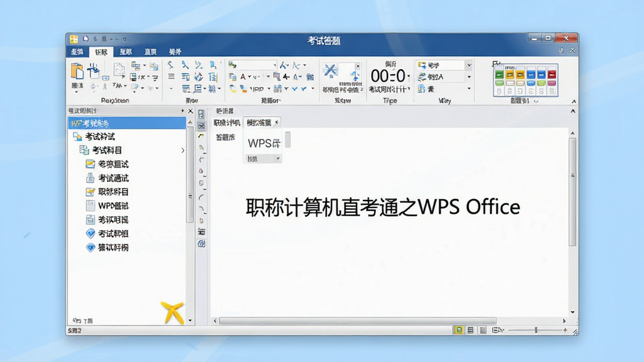644x362 pixels.
Task: Click the printer-like icon beside 考试通试
Action: click(90, 178)
